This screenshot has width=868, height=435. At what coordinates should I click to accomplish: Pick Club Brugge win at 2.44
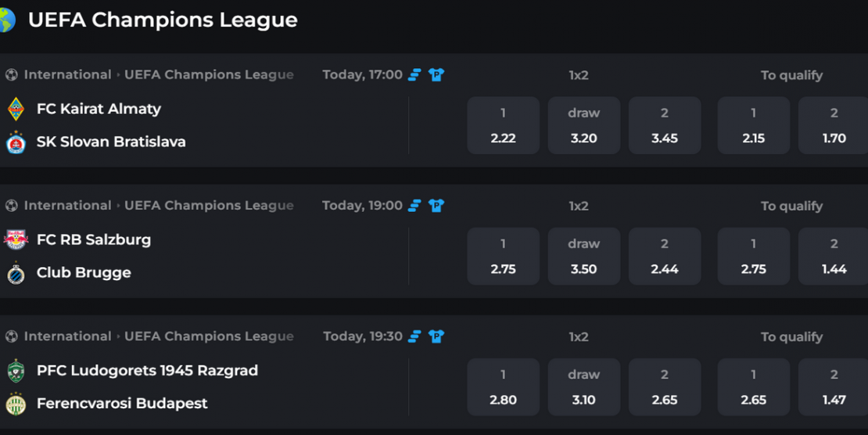pyautogui.click(x=665, y=256)
